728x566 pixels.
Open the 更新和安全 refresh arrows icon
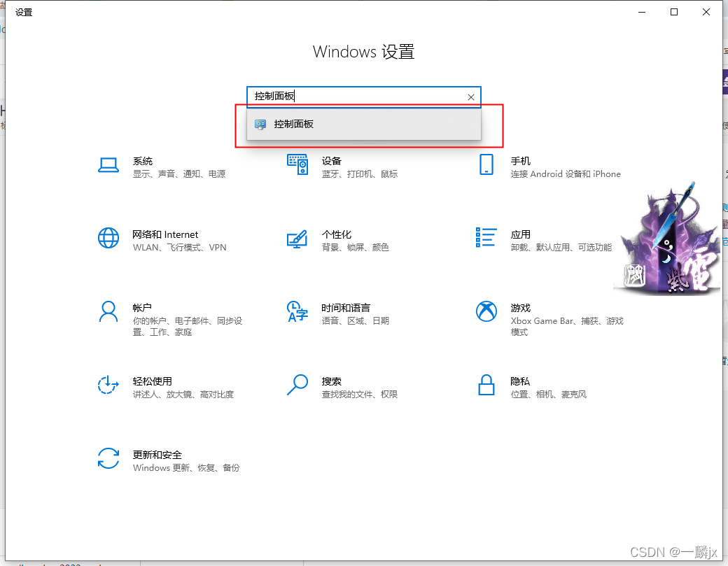tap(108, 458)
